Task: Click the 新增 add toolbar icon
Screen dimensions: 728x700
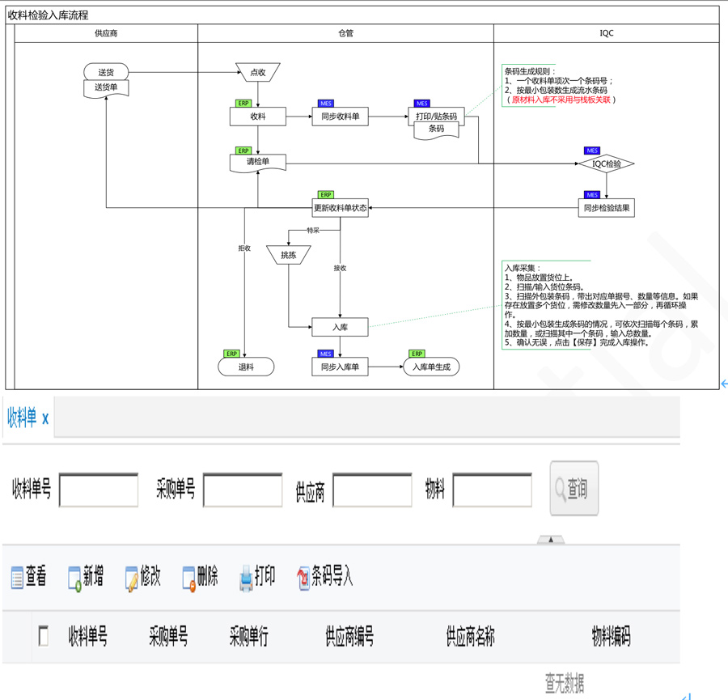Action: [x=74, y=579]
